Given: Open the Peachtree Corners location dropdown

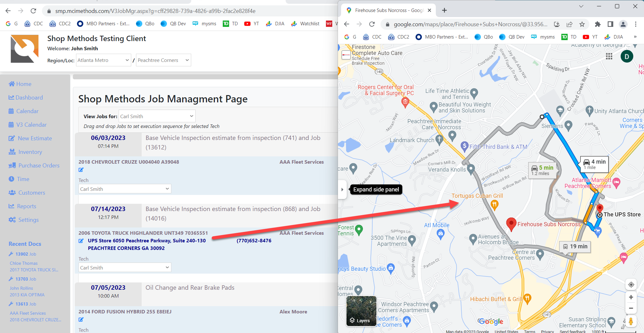Looking at the screenshot, I should (x=163, y=60).
